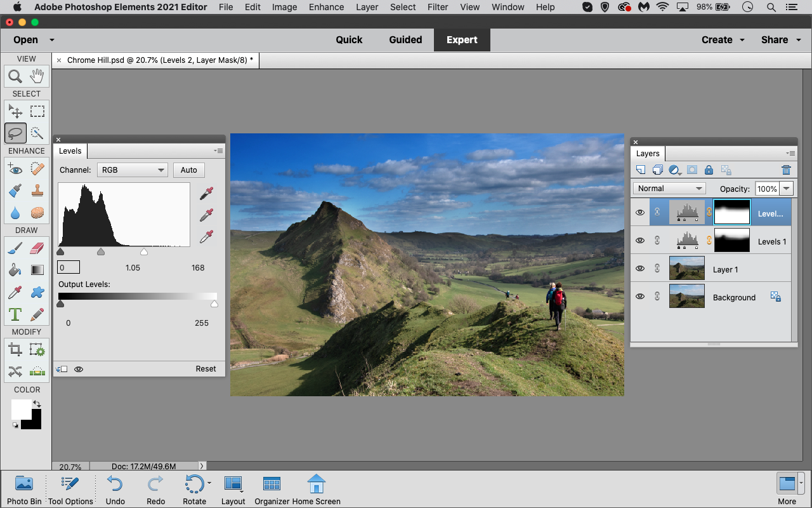Open the Channel RGB dropdown
This screenshot has height=508, width=812.
tap(133, 170)
